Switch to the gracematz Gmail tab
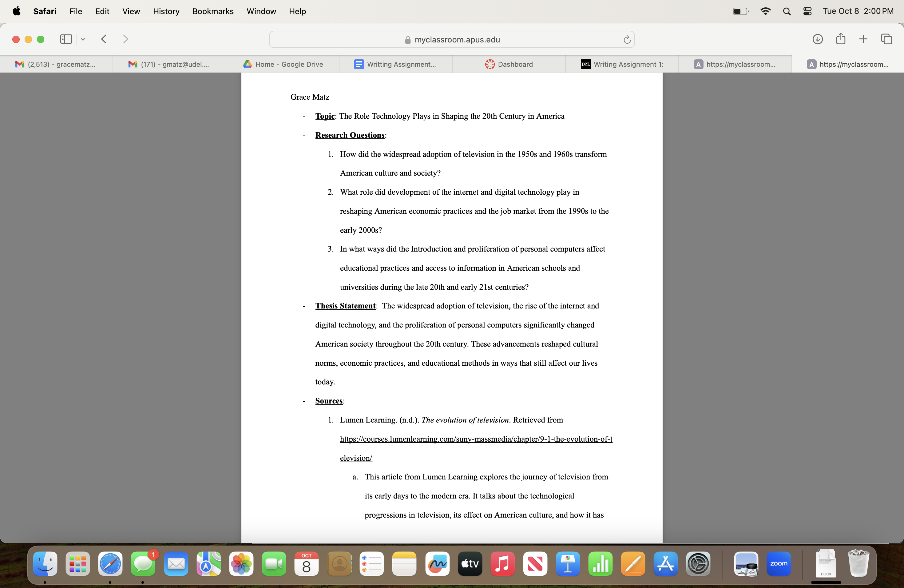This screenshot has width=904, height=588. click(57, 64)
